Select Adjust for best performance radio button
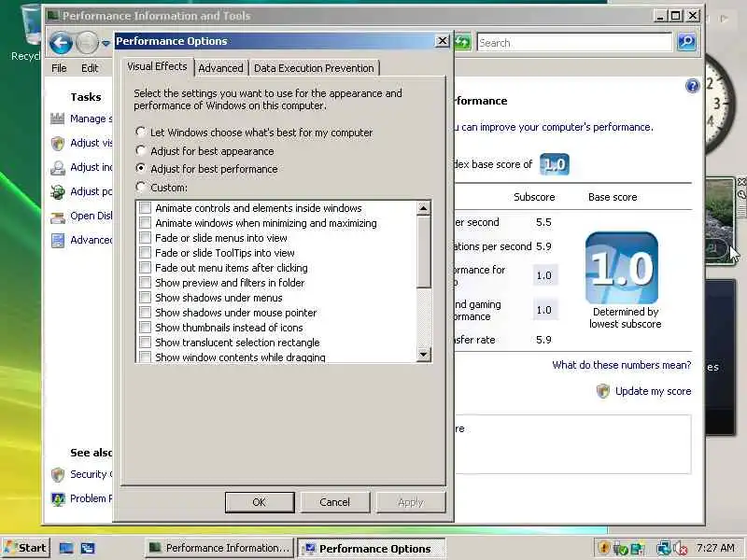This screenshot has height=560, width=747. (140, 169)
